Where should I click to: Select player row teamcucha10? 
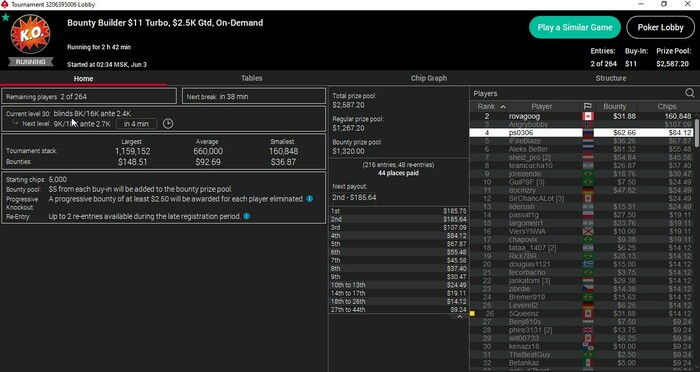(x=582, y=166)
